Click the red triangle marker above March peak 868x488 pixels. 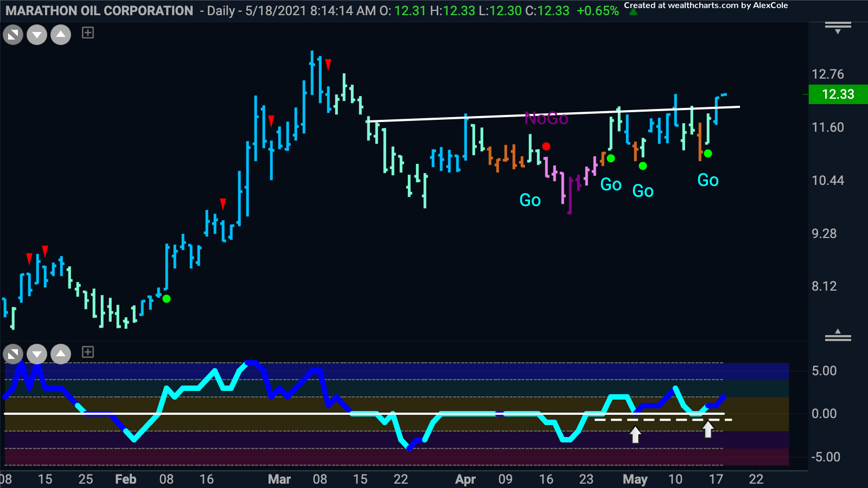point(328,65)
